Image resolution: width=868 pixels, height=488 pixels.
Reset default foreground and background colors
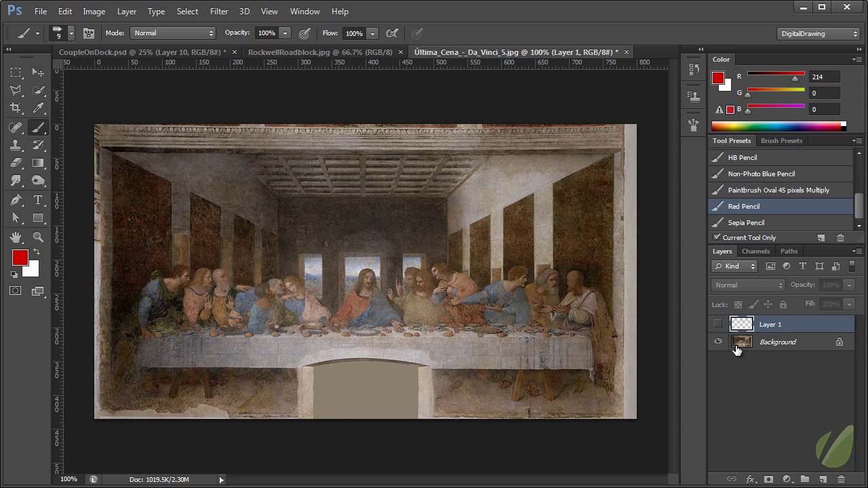tap(14, 274)
